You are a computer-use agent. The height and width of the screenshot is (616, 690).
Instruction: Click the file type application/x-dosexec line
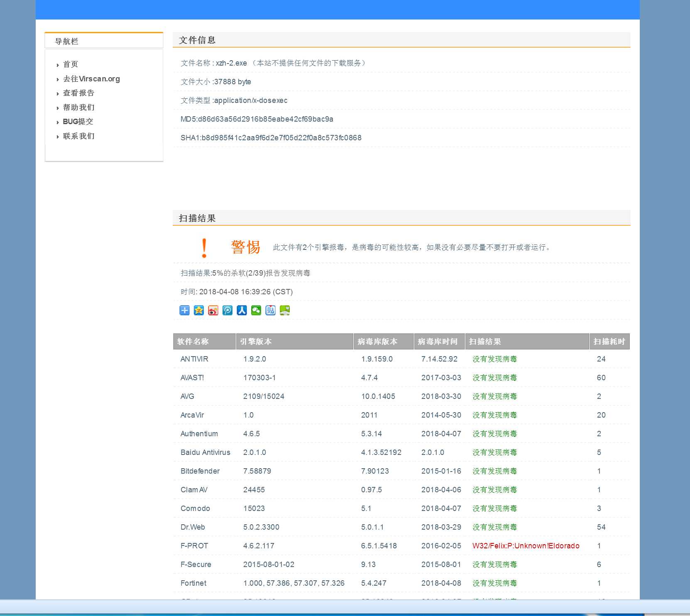tap(234, 100)
